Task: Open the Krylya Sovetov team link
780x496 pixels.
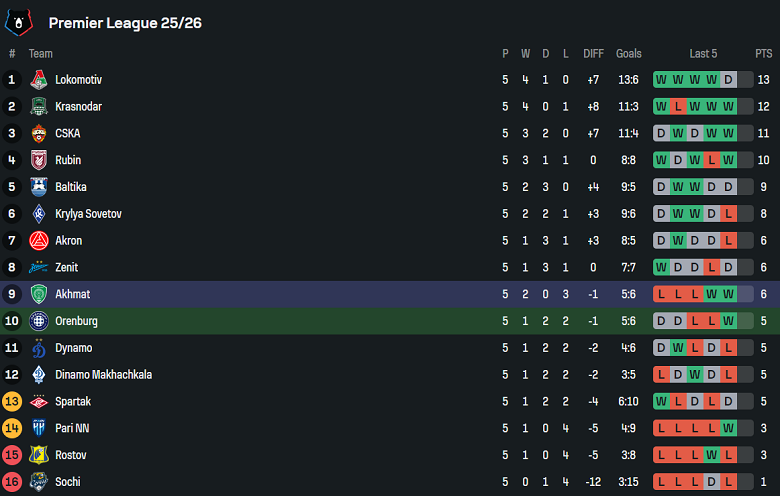Action: pyautogui.click(x=86, y=214)
